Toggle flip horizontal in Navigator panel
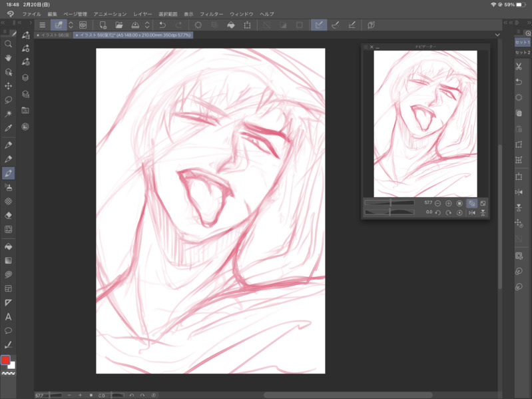 point(472,212)
